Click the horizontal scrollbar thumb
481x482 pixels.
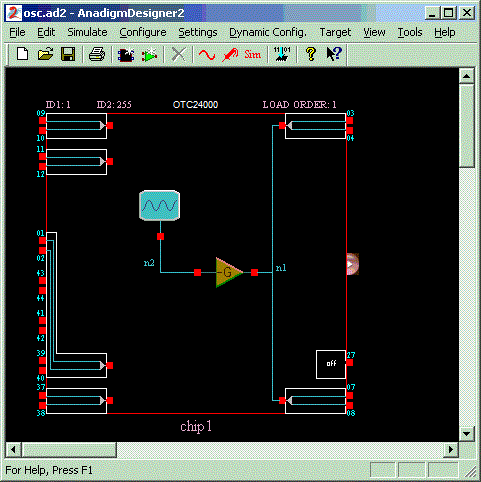click(x=69, y=450)
